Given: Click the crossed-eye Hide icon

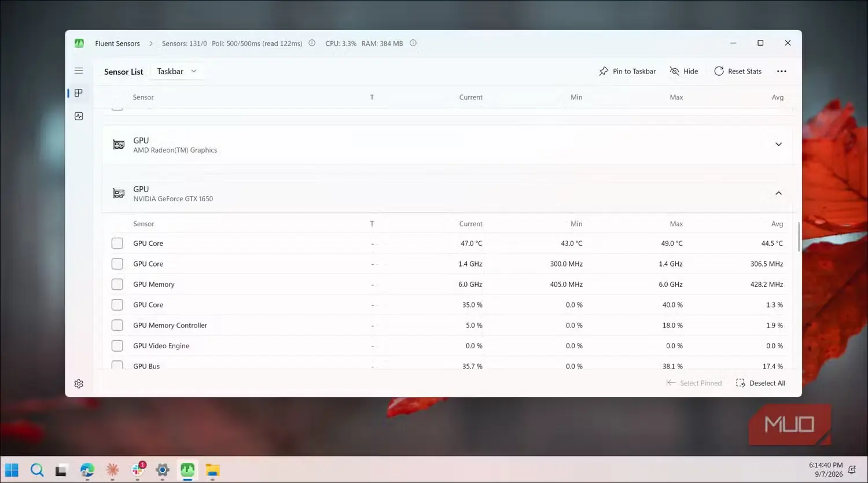Looking at the screenshot, I should (674, 71).
